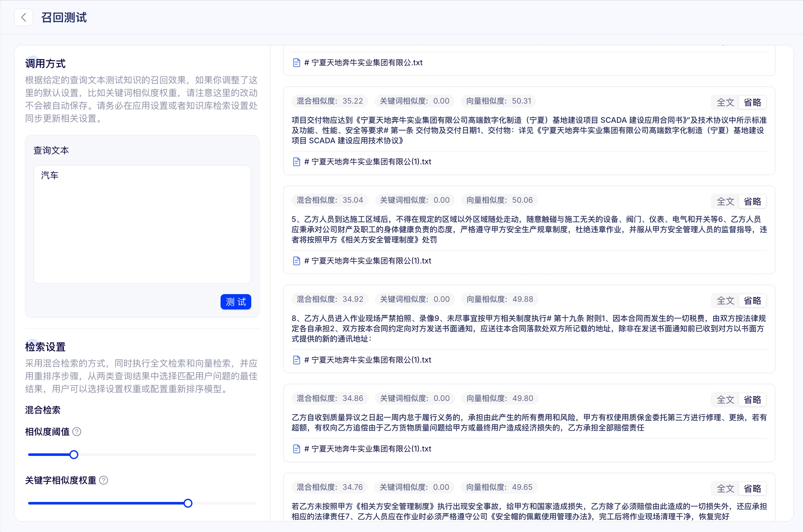The image size is (803, 532).
Task: Click result text starting 8、乙方人员进入作业现场
Action: 529,328
